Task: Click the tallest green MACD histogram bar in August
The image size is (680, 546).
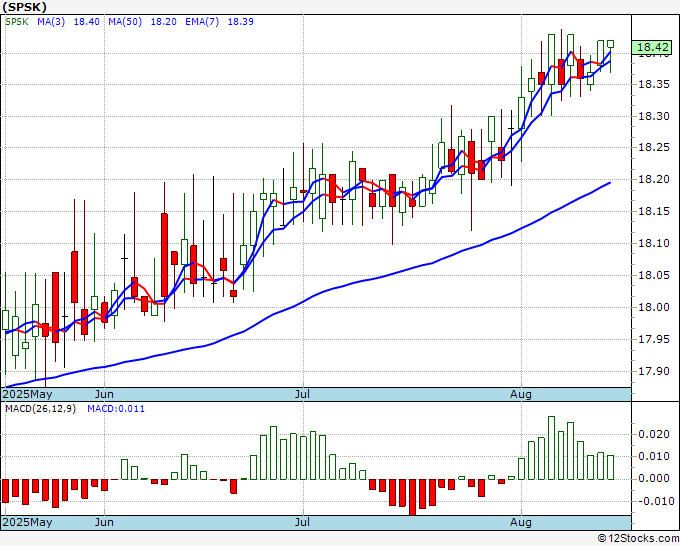Action: point(551,448)
